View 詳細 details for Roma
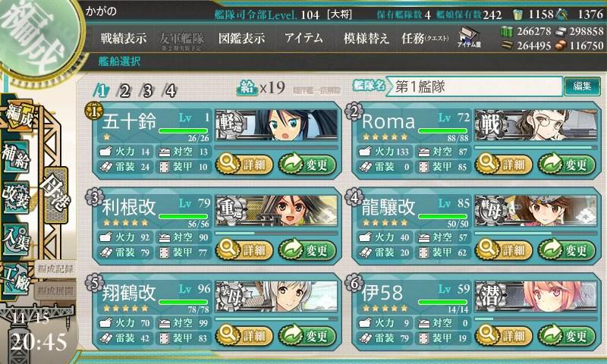 [x=503, y=165]
